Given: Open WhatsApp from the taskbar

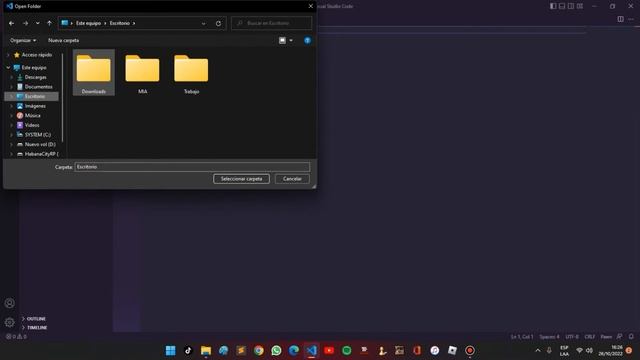Looking at the screenshot, I should click(276, 350).
